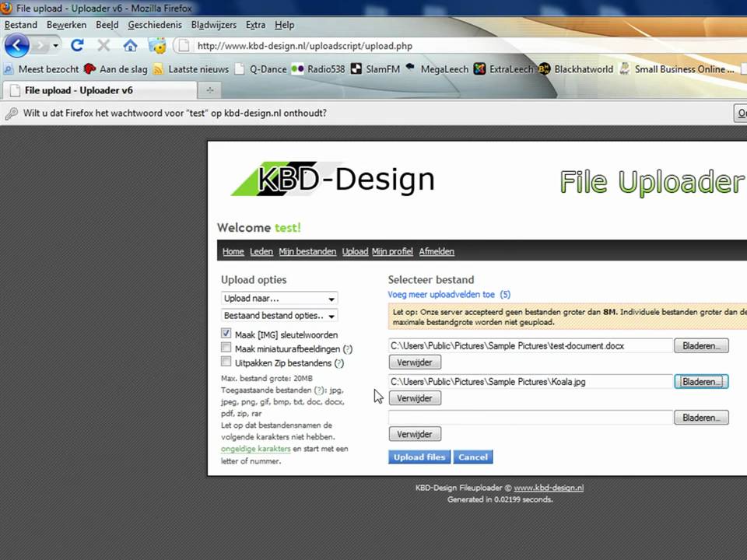Click Verwijder below Koala.jpg
The image size is (747, 560).
pos(415,398)
